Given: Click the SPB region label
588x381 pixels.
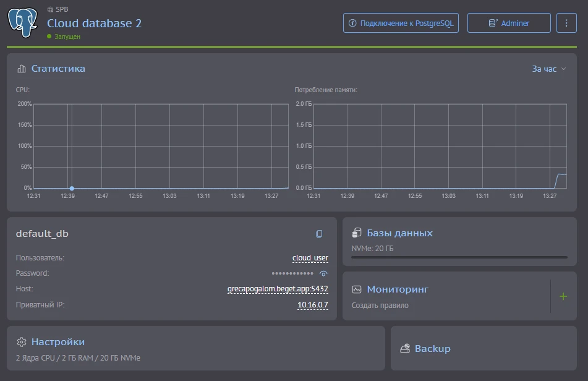Looking at the screenshot, I should (62, 9).
